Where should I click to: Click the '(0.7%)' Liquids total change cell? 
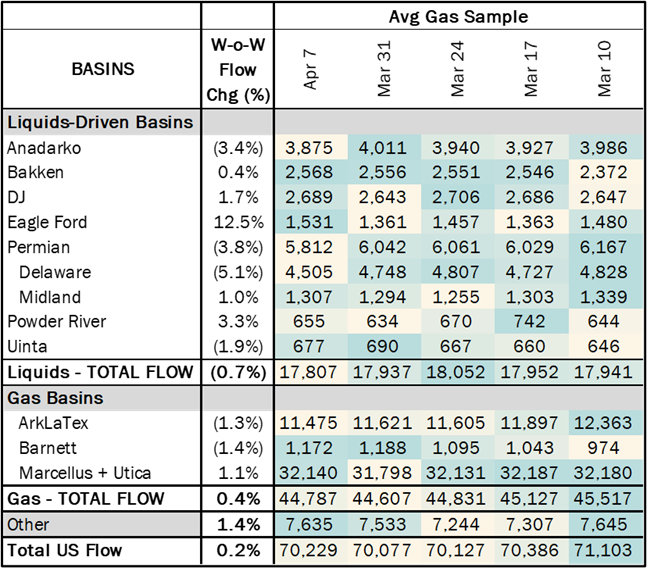point(238,373)
